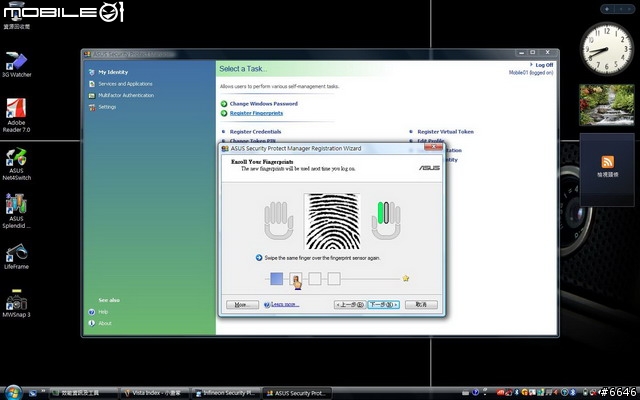
Task: Click the Register Fingerprints link
Action: click(256, 113)
